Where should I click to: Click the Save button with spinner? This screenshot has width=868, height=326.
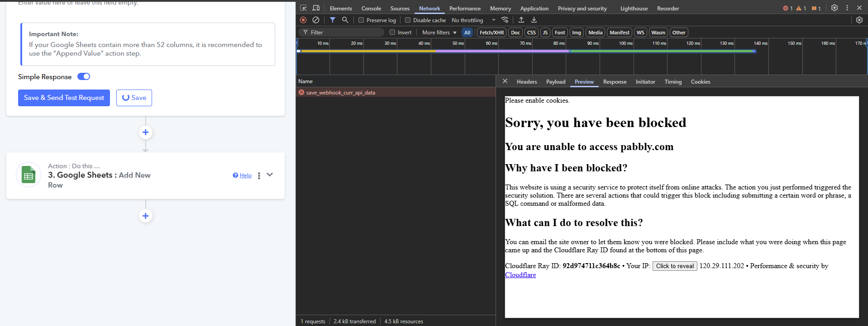point(134,98)
